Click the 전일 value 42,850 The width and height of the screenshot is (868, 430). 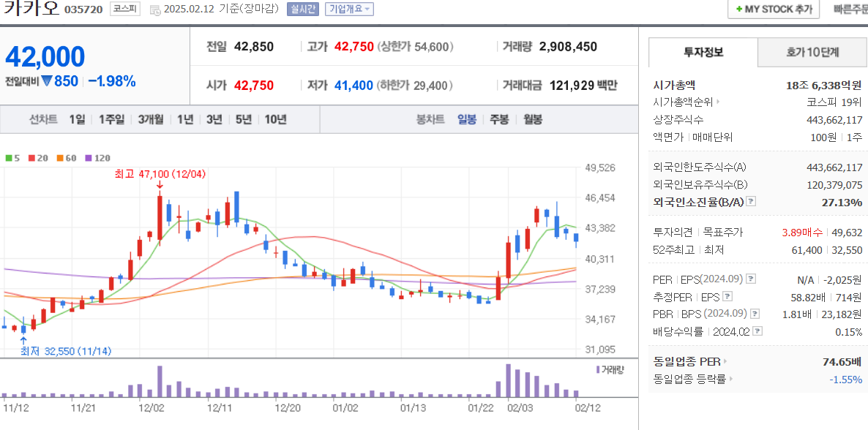(x=254, y=47)
